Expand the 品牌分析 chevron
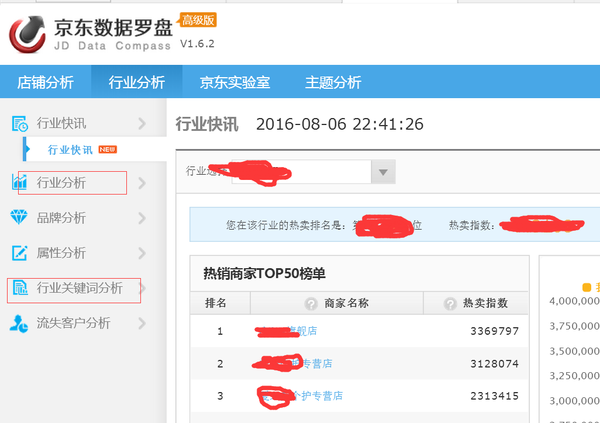This screenshot has height=423, width=600. click(142, 218)
